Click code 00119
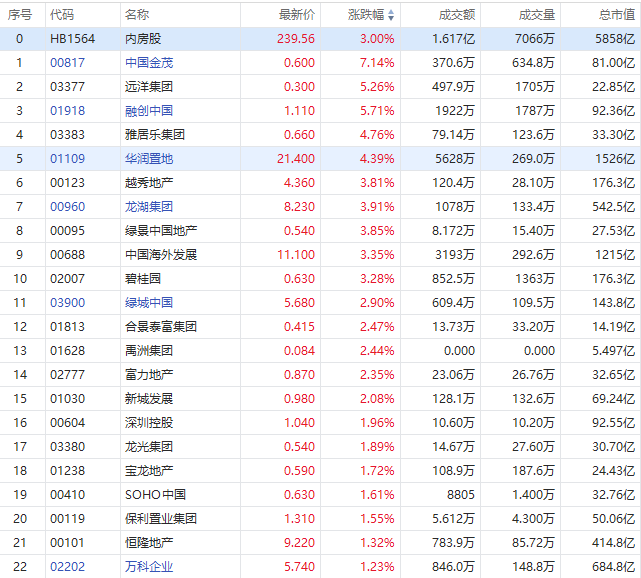This screenshot has width=641, height=578. 67,519
